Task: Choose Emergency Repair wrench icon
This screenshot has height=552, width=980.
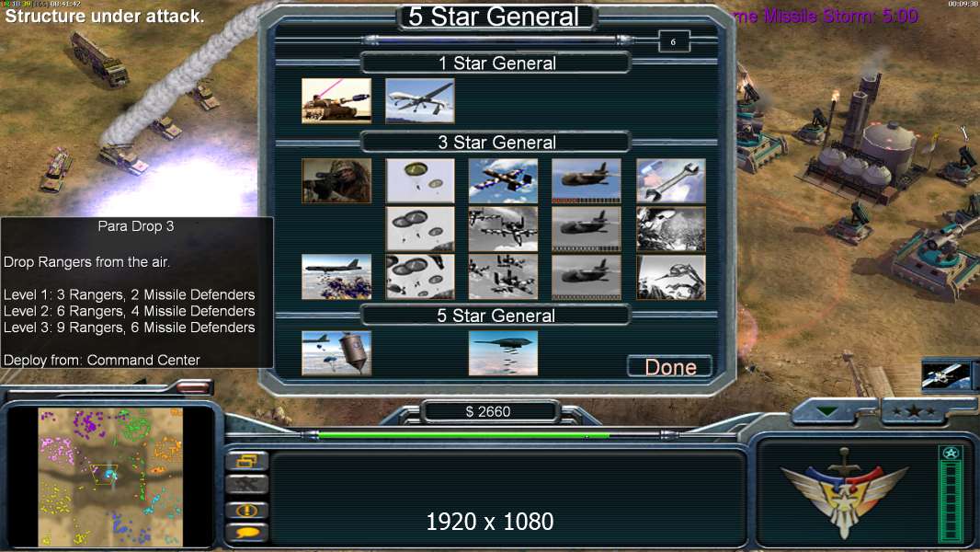Action: coord(670,180)
